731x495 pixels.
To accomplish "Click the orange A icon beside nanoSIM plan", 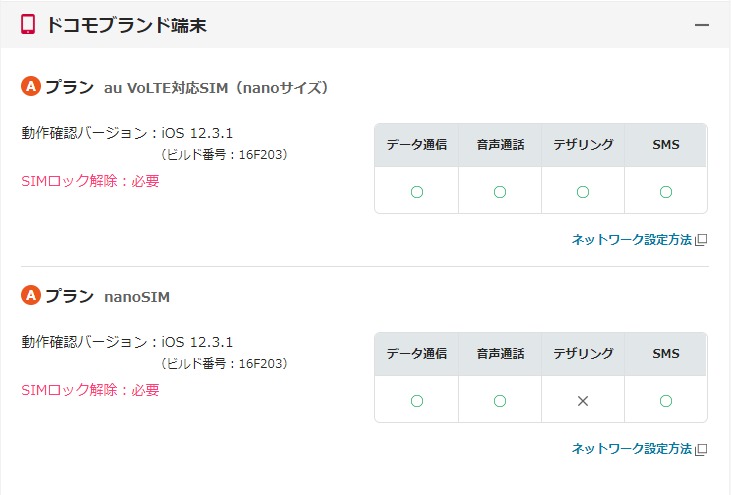I will [x=30, y=296].
